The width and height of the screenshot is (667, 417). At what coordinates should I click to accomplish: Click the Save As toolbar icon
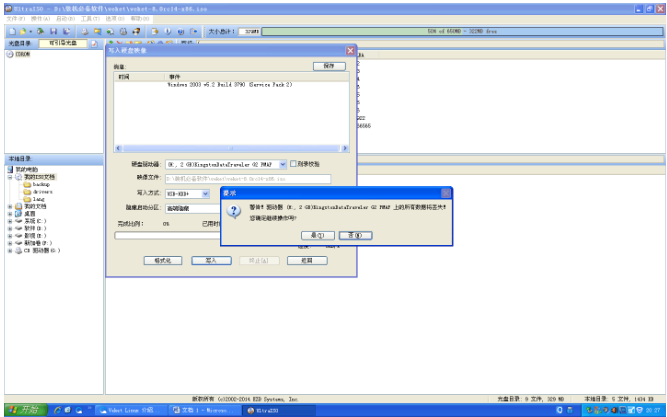[x=66, y=31]
